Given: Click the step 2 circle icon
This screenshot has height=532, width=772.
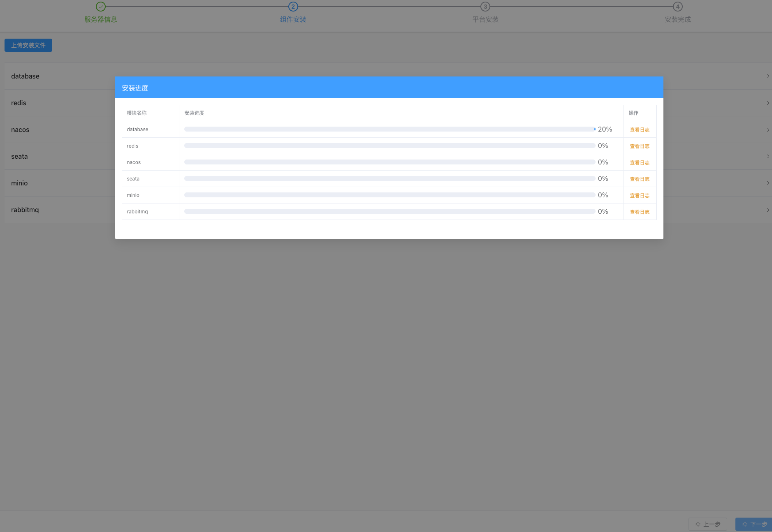Looking at the screenshot, I should [x=293, y=7].
